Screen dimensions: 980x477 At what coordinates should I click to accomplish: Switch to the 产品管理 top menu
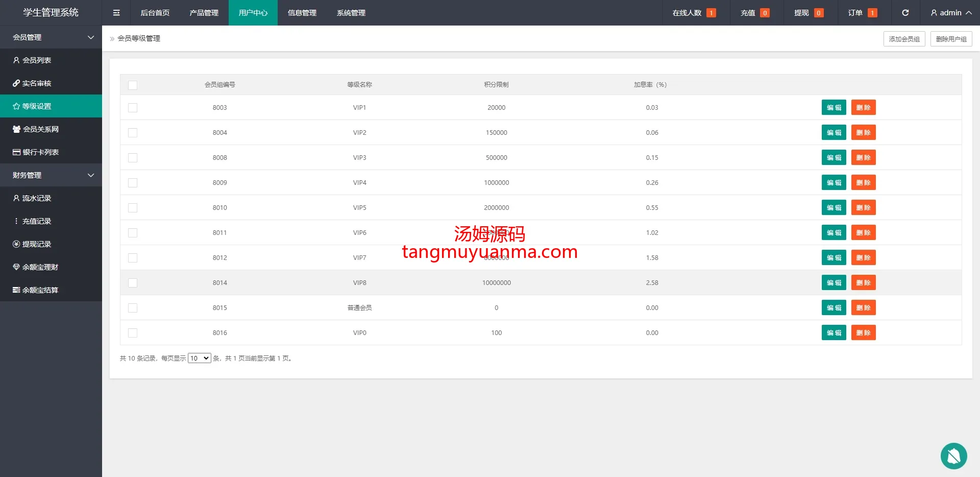pos(204,13)
